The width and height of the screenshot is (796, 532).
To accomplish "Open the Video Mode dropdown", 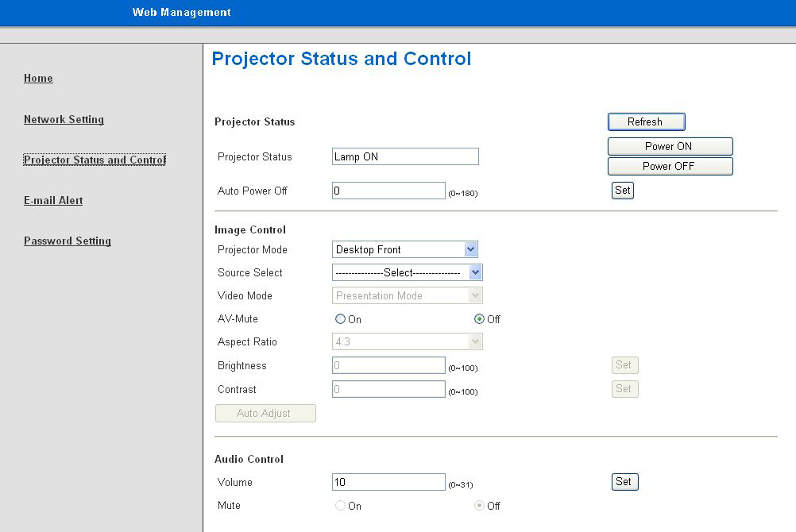I will point(408,295).
